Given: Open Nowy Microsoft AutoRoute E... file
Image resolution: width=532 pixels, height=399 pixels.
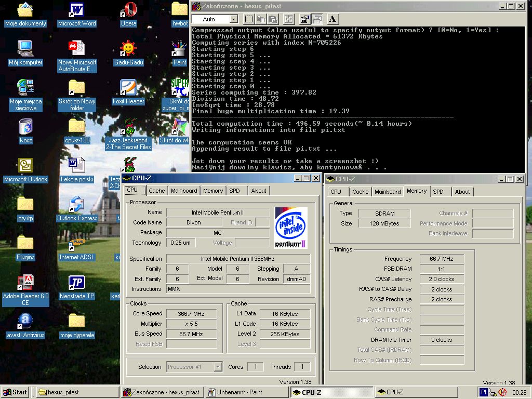Looking at the screenshot, I should pos(77,56).
